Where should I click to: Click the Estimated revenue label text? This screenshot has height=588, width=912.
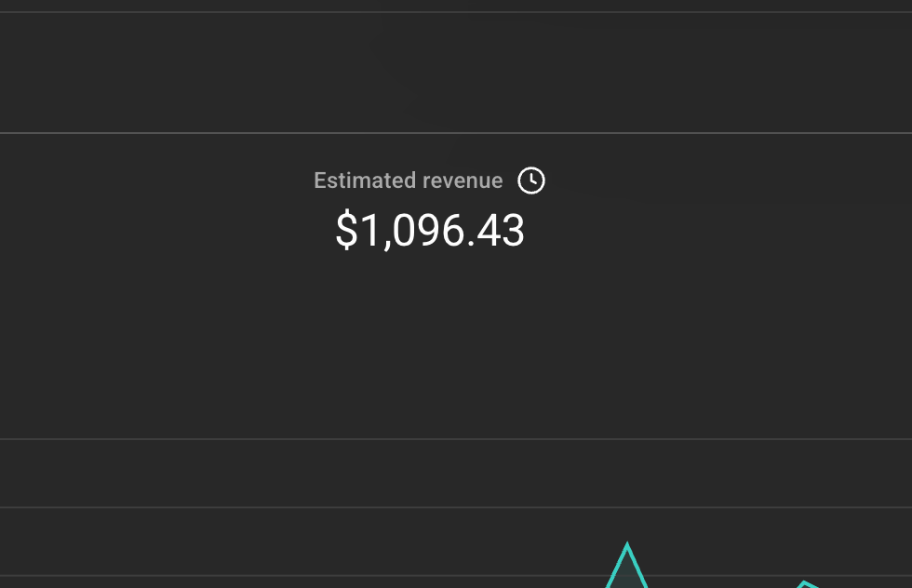pos(408,180)
